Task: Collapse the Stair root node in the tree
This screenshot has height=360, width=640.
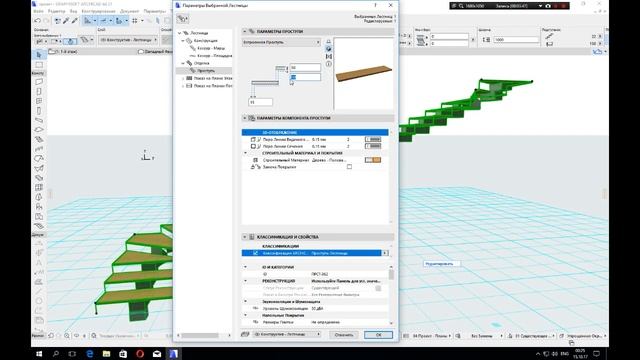Action: 180,33
